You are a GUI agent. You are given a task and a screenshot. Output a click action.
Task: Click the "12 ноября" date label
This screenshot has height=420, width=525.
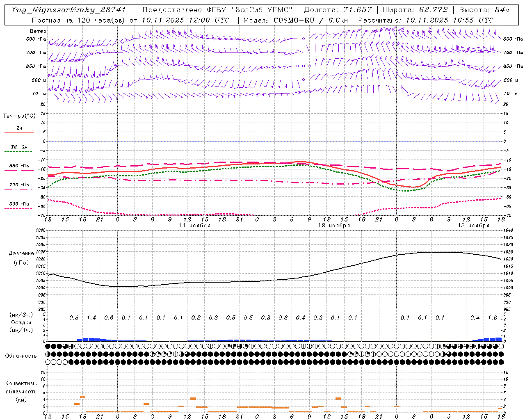334,225
